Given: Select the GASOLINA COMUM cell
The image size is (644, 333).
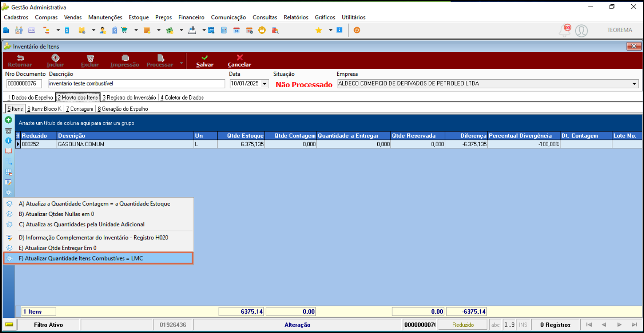Looking at the screenshot, I should click(125, 144).
